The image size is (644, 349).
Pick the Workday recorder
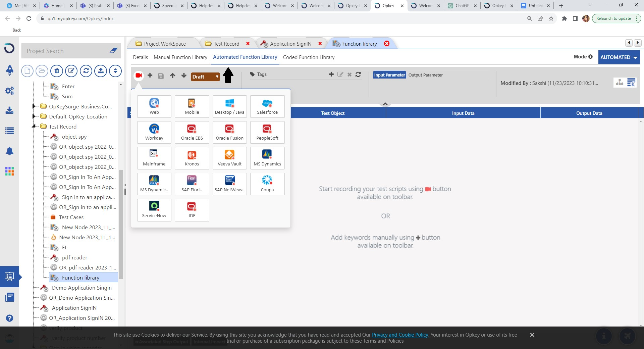click(x=154, y=132)
